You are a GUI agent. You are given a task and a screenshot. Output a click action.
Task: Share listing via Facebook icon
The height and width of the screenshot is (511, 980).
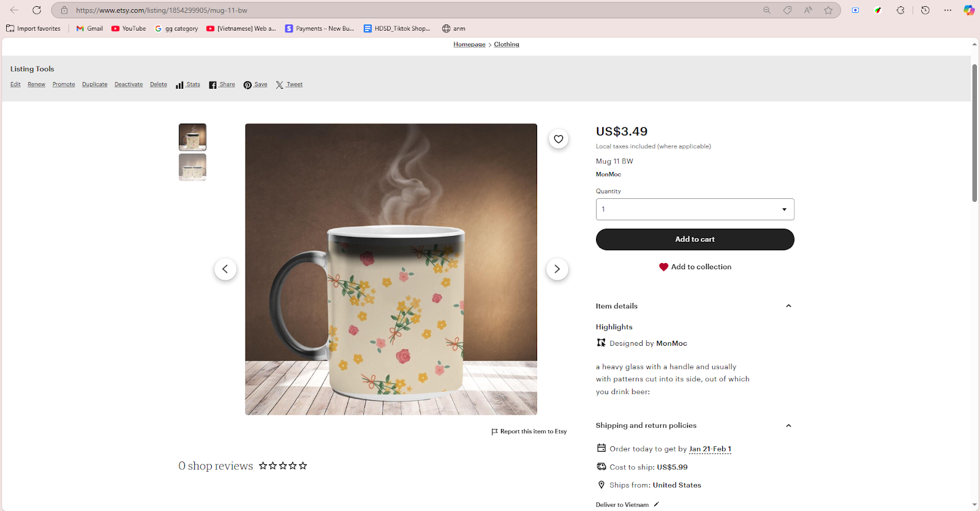click(213, 85)
